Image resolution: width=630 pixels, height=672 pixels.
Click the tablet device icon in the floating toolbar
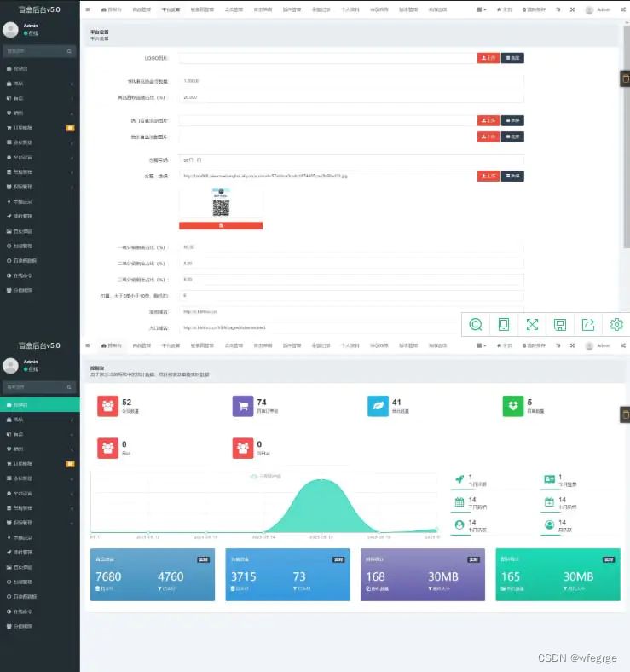[x=504, y=324]
